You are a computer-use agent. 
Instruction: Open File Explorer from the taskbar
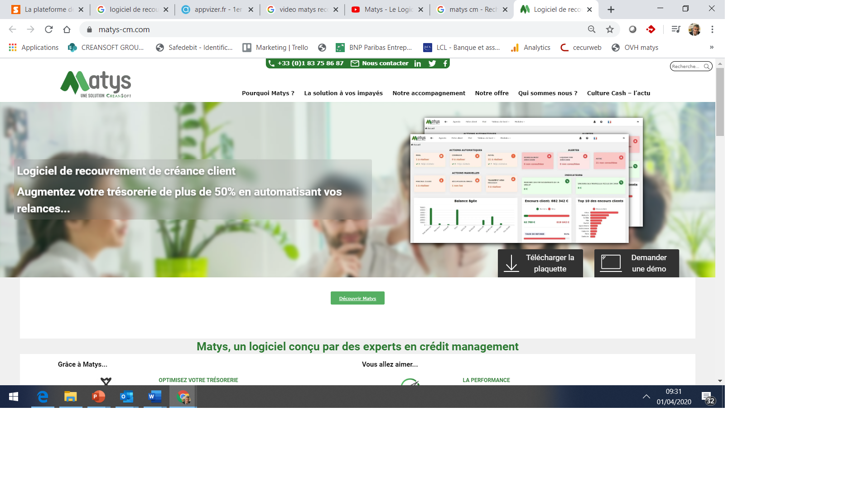(70, 397)
